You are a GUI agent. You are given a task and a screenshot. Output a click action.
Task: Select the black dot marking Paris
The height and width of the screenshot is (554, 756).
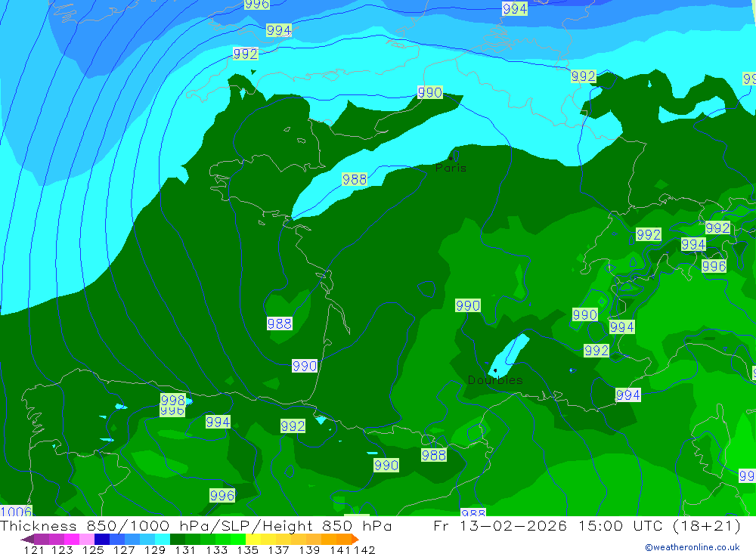click(x=451, y=158)
